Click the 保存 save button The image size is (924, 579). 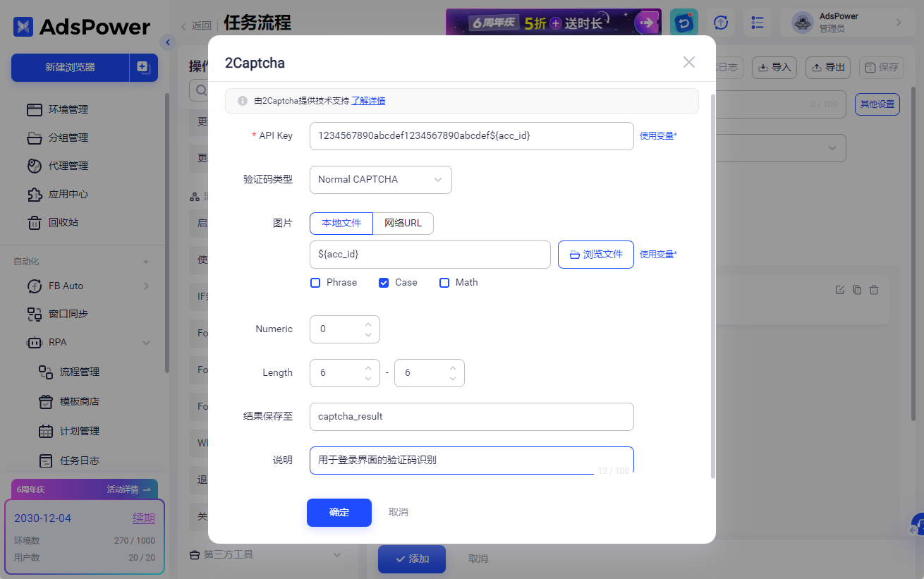pos(882,68)
